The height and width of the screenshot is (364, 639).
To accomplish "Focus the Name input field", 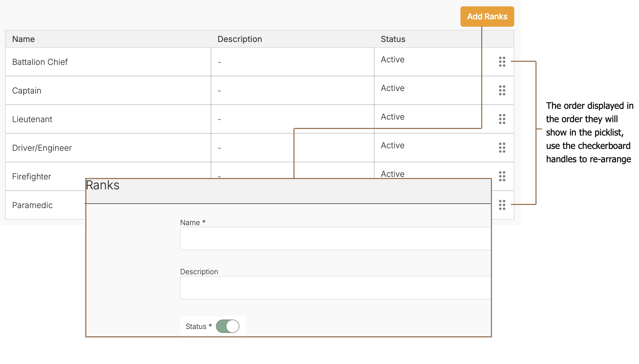I will coord(335,239).
